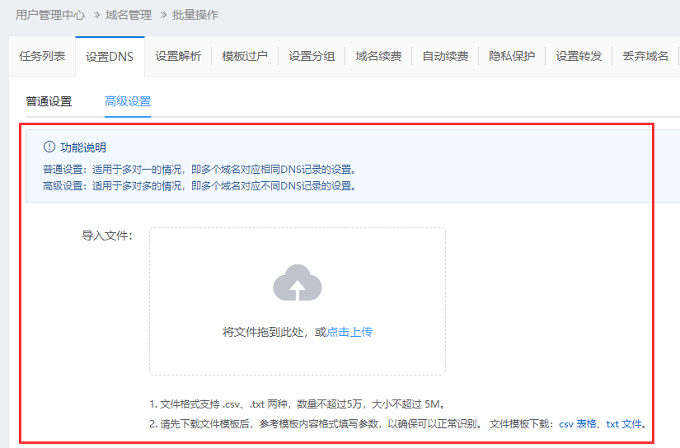Select the 高级设置 sub-tab
The image size is (680, 448).
click(x=127, y=101)
